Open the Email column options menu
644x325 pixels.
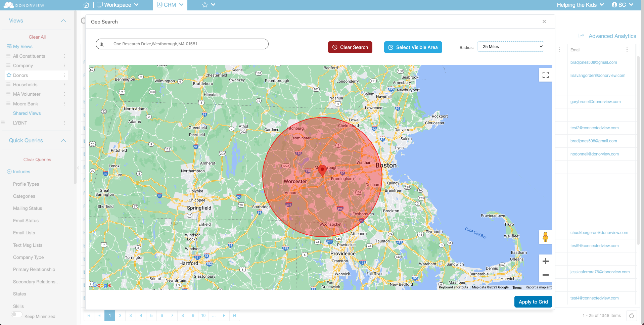pos(627,50)
